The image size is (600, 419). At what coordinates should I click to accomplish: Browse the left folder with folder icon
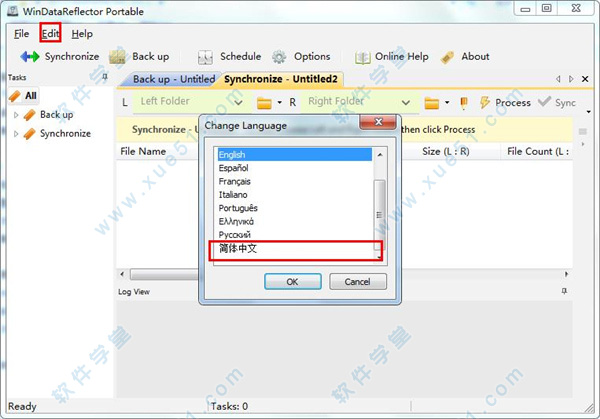[x=264, y=103]
